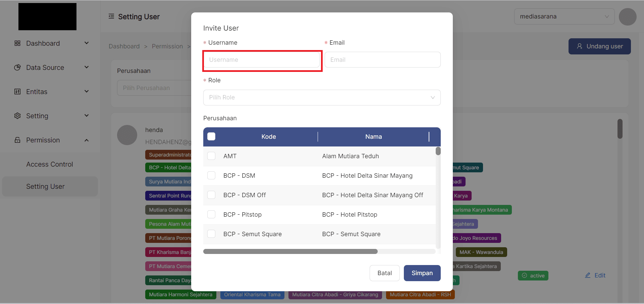Image resolution: width=644 pixels, height=304 pixels.
Task: Click the user avatar in top right
Action: 627,17
